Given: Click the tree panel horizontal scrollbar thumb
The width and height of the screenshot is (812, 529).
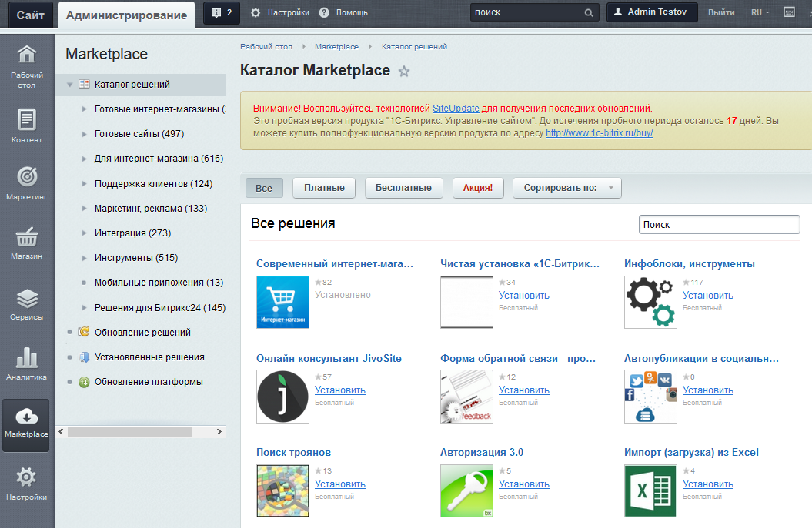Looking at the screenshot, I should [x=129, y=432].
